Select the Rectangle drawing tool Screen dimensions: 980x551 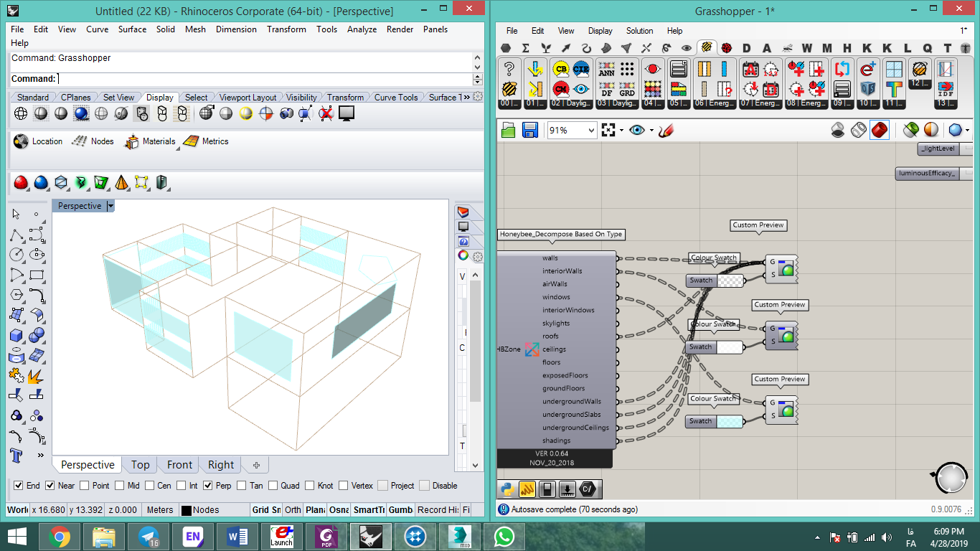[x=37, y=275]
